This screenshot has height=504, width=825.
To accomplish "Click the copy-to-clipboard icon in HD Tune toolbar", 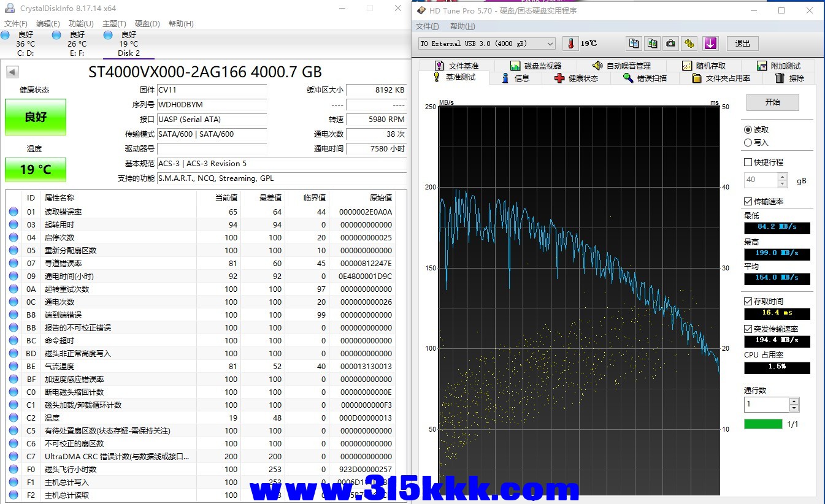I will [634, 44].
